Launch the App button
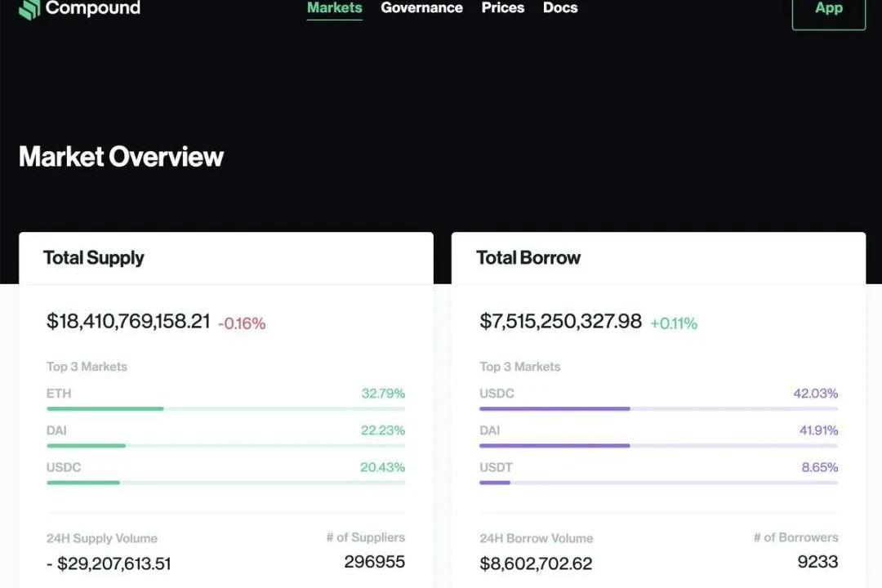The width and height of the screenshot is (882, 588). click(828, 10)
